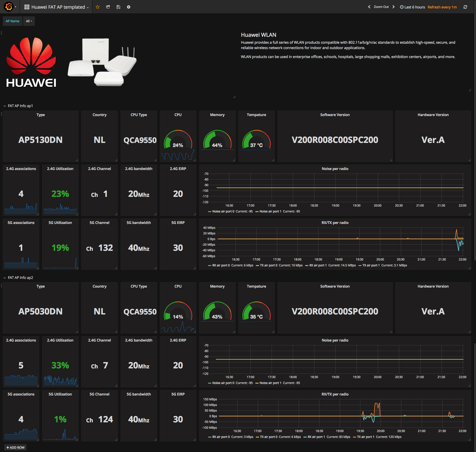Click the ap2 5G Channel value 124
476x452 pixels.
[105, 419]
